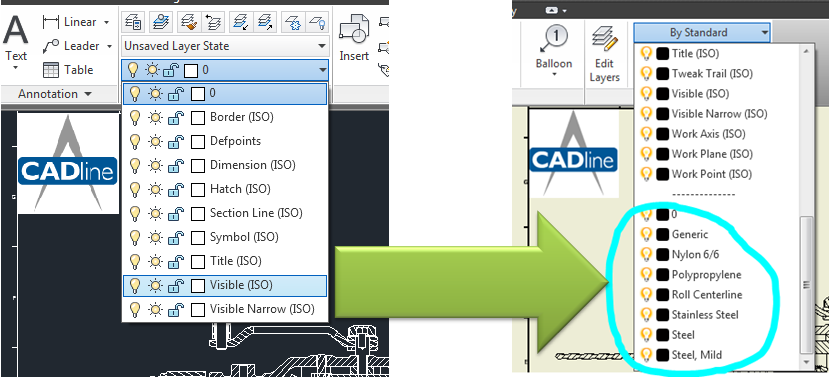
Task: Collapse the current layer 0 dropdown arrow
Action: [322, 70]
